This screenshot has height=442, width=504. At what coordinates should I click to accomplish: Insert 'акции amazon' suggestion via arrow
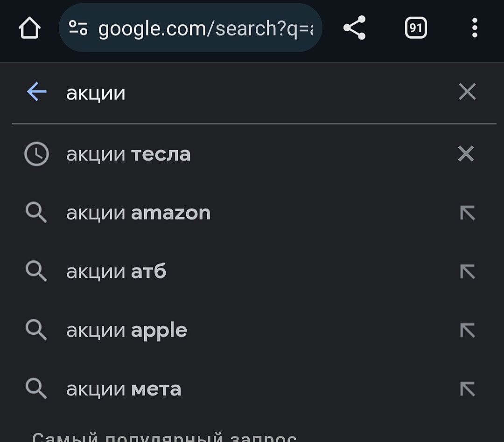click(467, 213)
